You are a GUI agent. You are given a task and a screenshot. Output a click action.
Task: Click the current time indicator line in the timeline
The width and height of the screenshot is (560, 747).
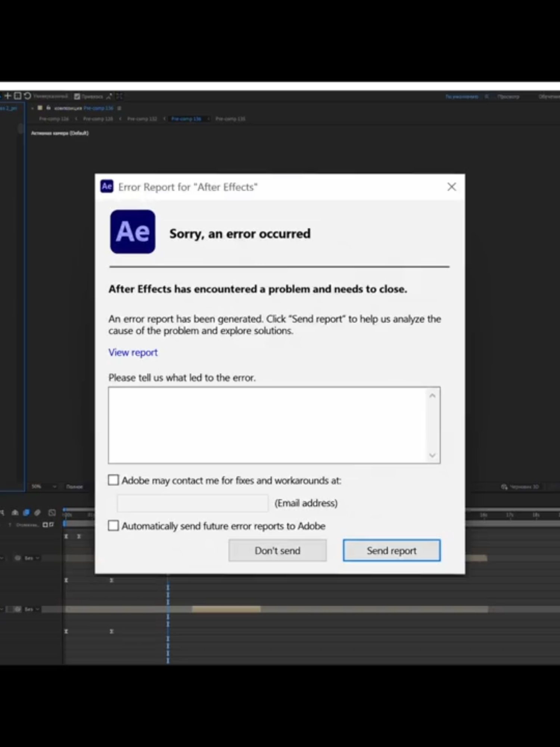[168, 620]
